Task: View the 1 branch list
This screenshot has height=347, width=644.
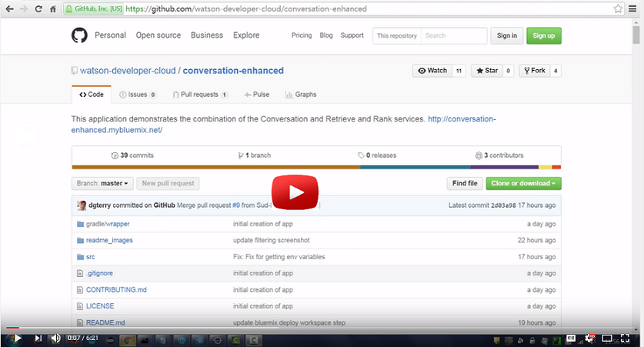Action: (x=254, y=155)
